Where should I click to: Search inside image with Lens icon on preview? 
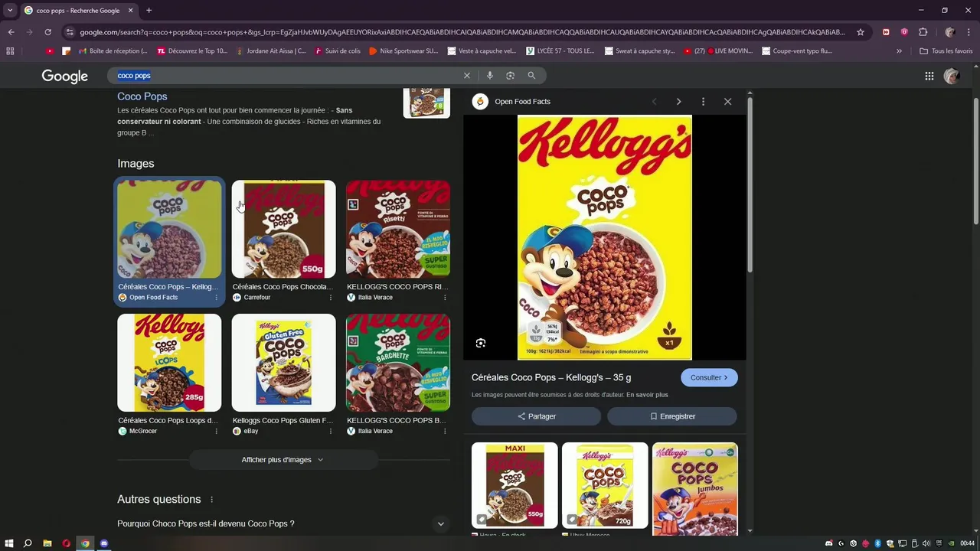(x=481, y=343)
